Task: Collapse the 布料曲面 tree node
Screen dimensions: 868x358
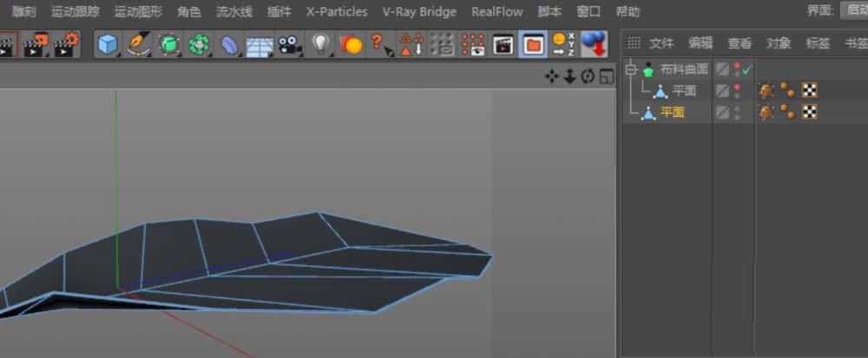Action: 630,69
